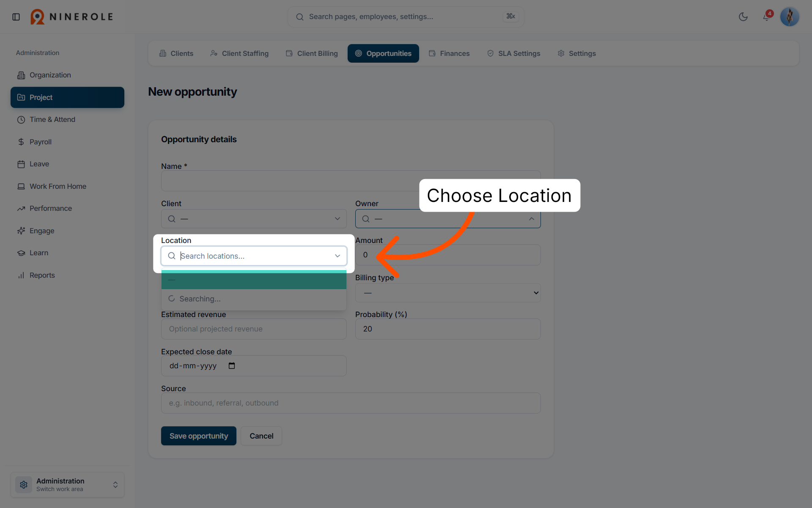This screenshot has width=812, height=508.
Task: Collapse the Owner dropdown chevron
Action: point(532,219)
